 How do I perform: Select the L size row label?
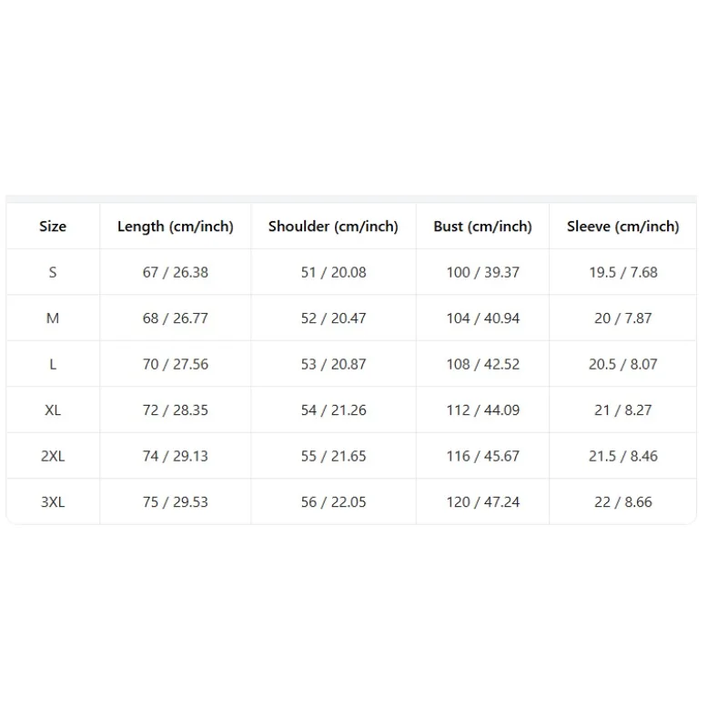click(53, 364)
